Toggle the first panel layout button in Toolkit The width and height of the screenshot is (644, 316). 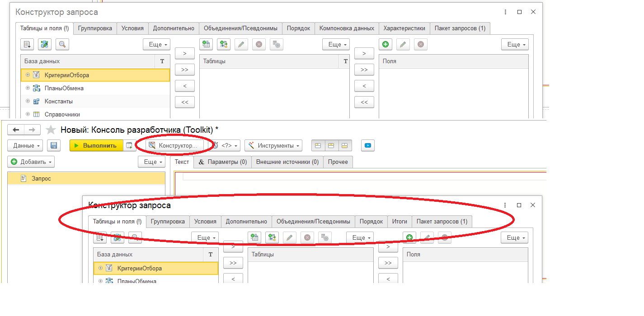click(318, 145)
